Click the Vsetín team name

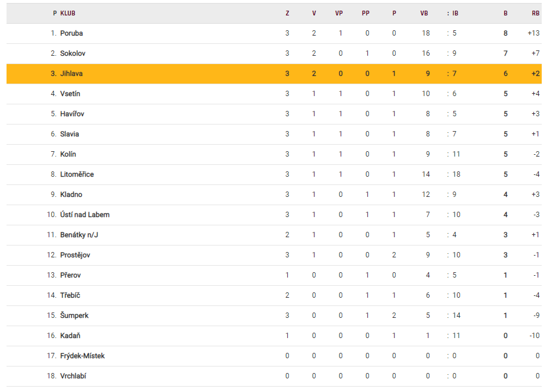pos(70,94)
